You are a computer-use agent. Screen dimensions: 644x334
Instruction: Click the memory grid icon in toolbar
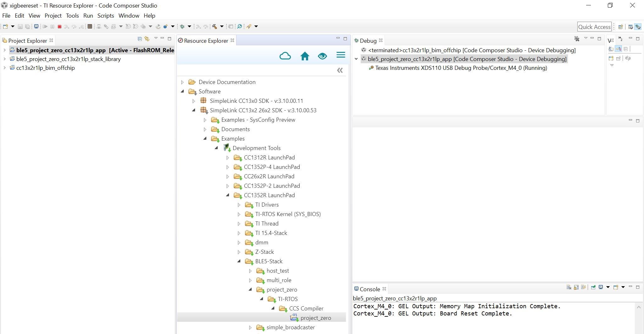[x=90, y=26]
